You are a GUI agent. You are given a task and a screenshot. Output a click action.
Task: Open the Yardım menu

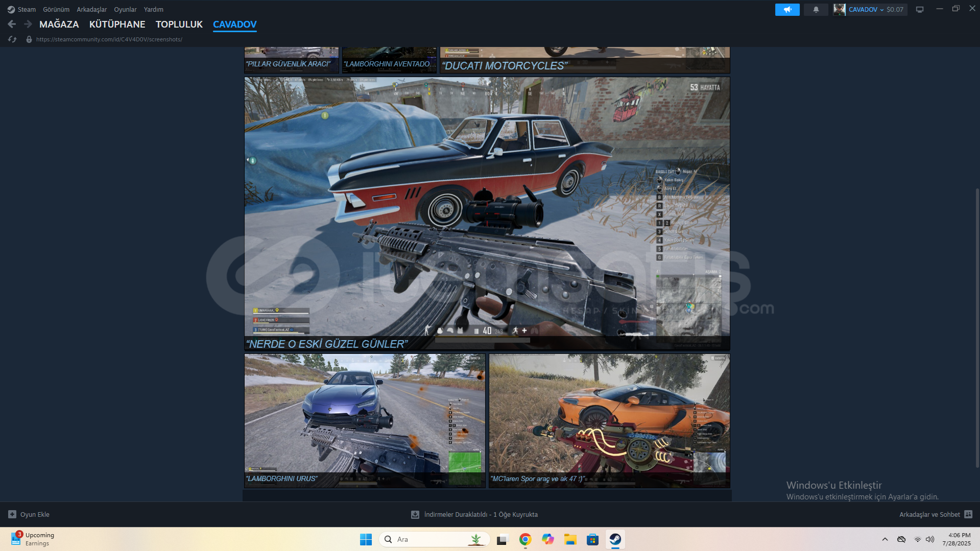click(154, 9)
